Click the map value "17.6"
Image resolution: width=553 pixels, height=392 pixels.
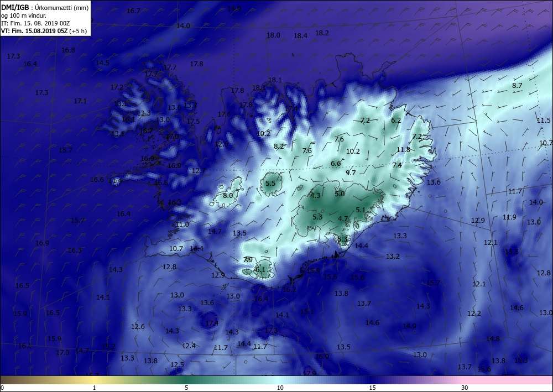(224, 114)
